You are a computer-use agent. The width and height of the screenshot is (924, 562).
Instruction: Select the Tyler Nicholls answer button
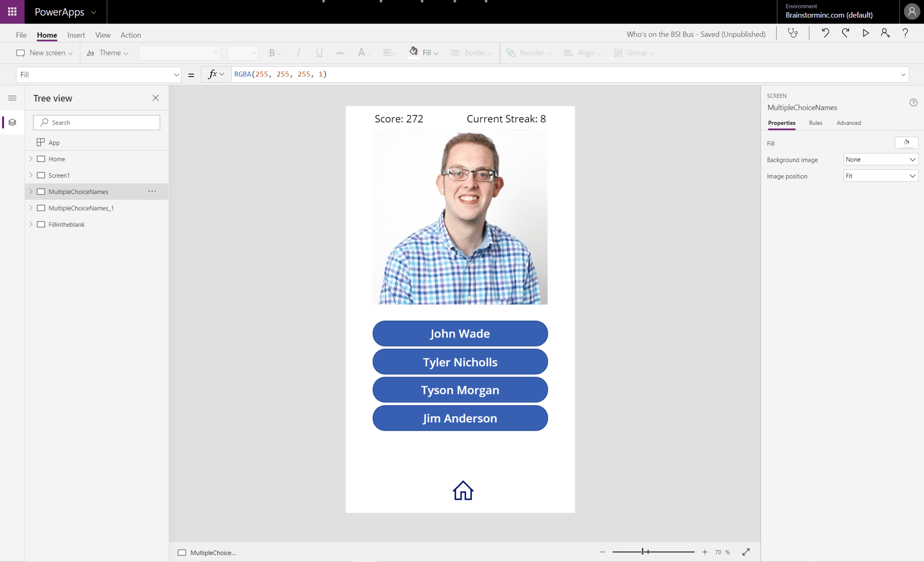coord(460,361)
